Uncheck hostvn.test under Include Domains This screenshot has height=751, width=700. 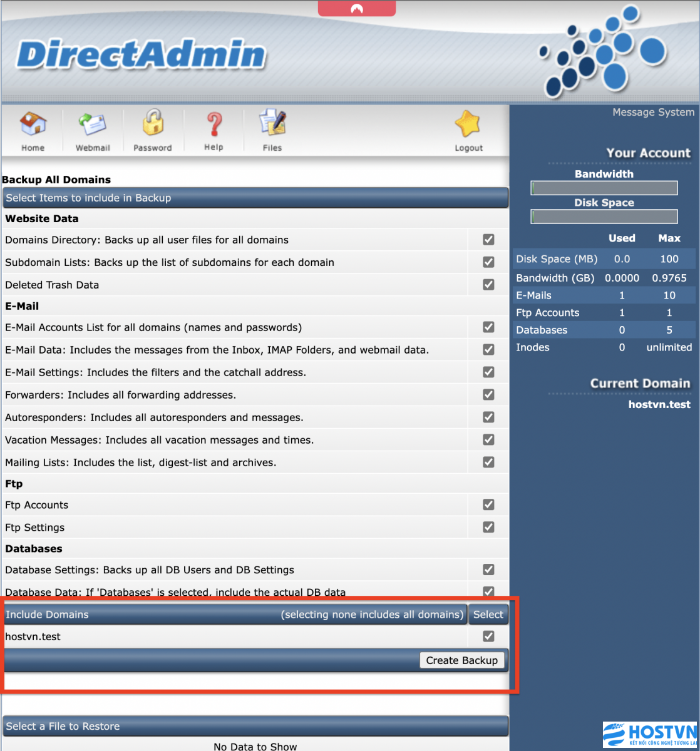(488, 636)
